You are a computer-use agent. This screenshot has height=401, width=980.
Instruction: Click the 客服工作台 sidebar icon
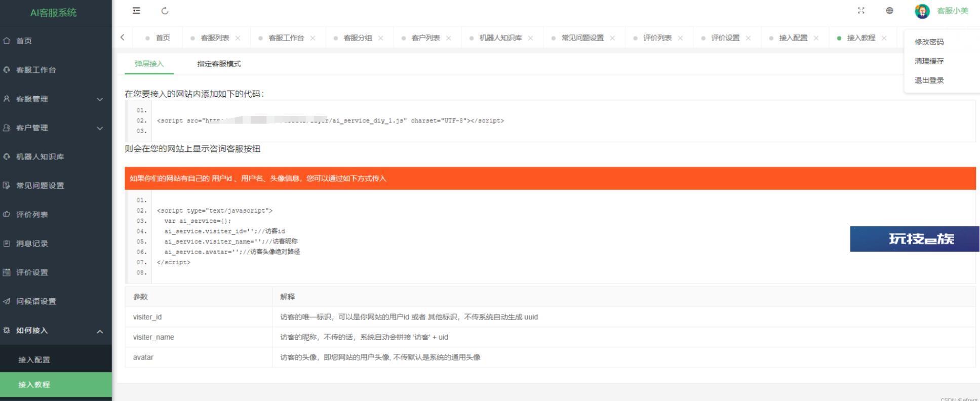(x=7, y=69)
